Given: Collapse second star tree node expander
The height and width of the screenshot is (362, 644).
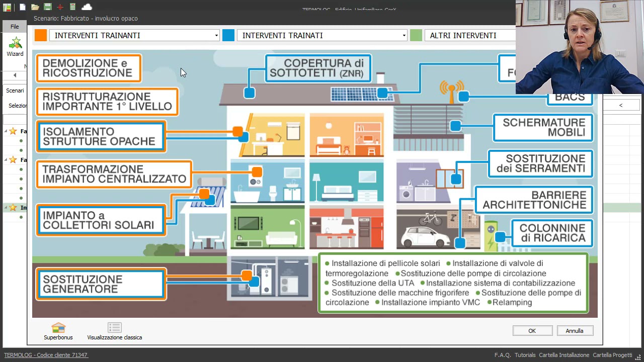Looking at the screenshot, I should click(x=6, y=160).
